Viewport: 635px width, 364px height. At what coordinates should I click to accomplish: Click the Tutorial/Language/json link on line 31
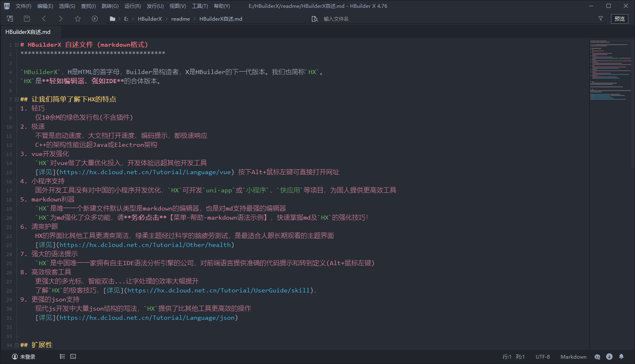pyautogui.click(x=147, y=318)
